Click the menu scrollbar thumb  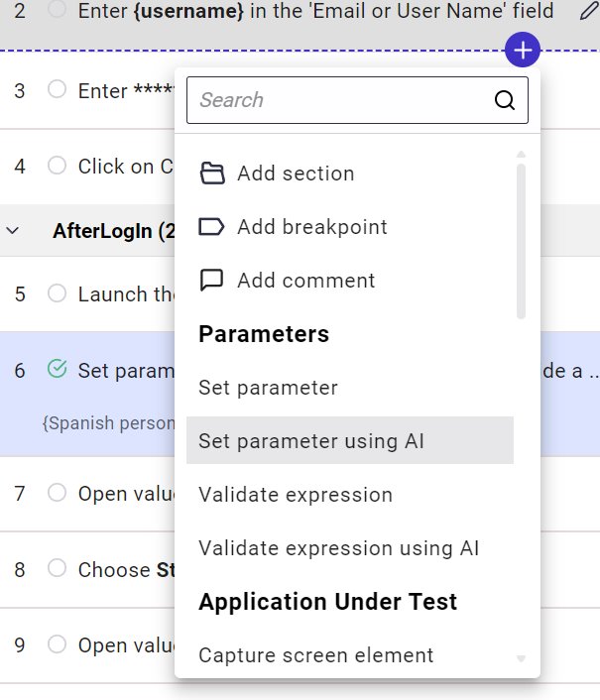[521, 241]
